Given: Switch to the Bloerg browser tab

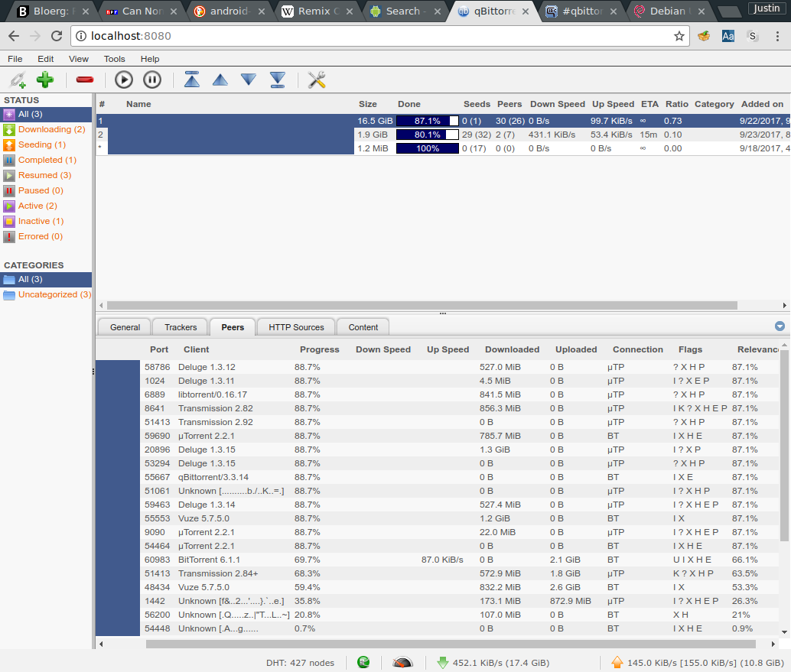Looking at the screenshot, I should click(54, 11).
